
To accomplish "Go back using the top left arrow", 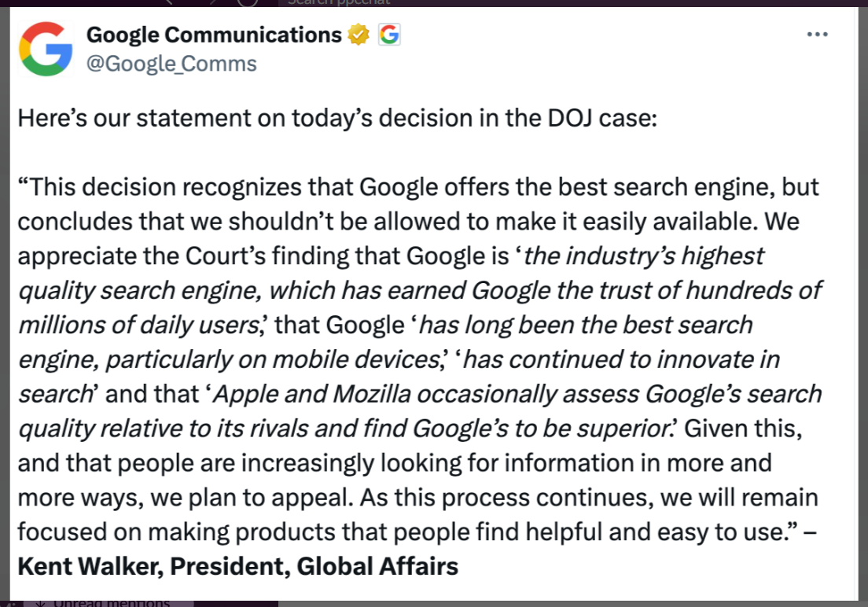I will [x=169, y=2].
